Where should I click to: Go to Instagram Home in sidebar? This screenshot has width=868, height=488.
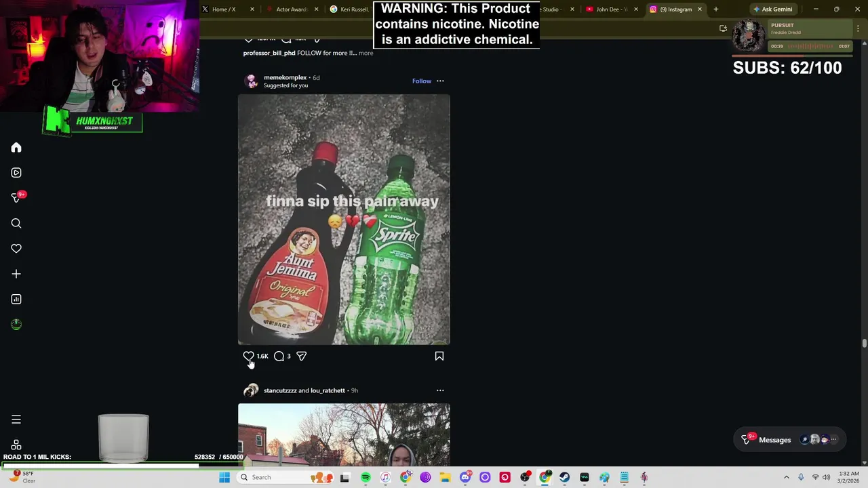pyautogui.click(x=16, y=148)
